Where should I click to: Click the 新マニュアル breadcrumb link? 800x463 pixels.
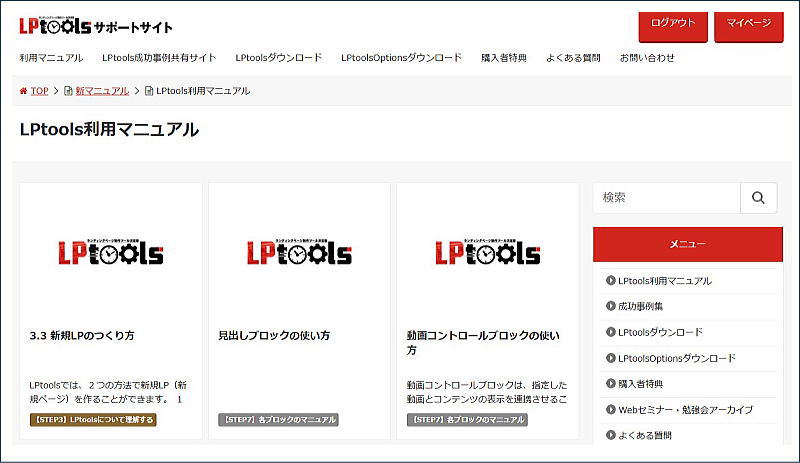tap(101, 91)
